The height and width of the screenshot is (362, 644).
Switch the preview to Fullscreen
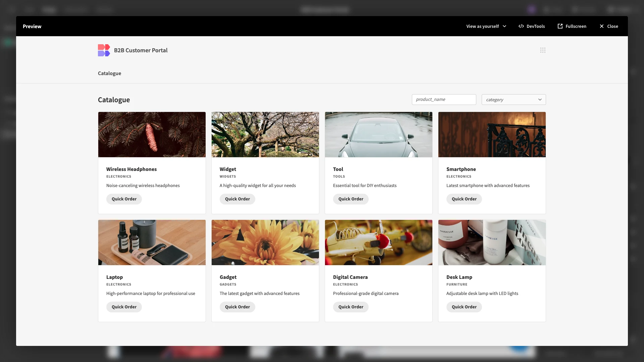tap(572, 26)
